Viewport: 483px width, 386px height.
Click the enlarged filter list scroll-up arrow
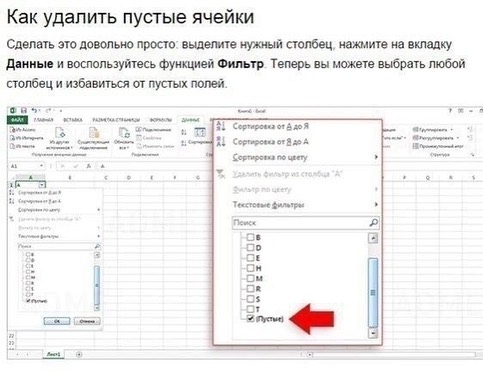click(x=373, y=238)
